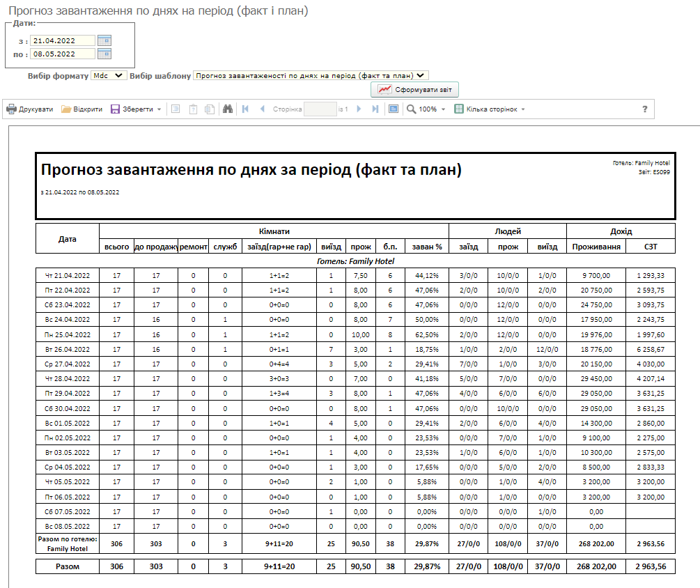The width and height of the screenshot is (700, 588).
Task: Click the Сформувати звіт button
Action: pyautogui.click(x=415, y=90)
